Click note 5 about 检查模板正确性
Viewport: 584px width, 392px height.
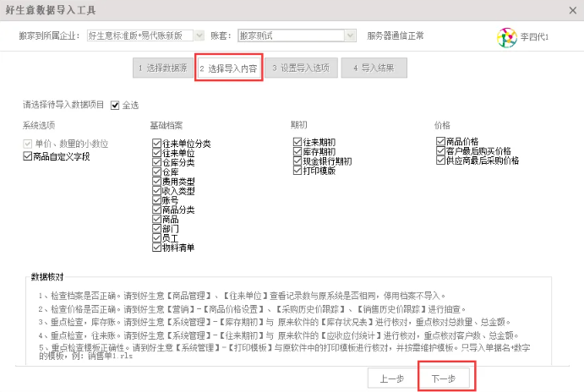pos(285,351)
